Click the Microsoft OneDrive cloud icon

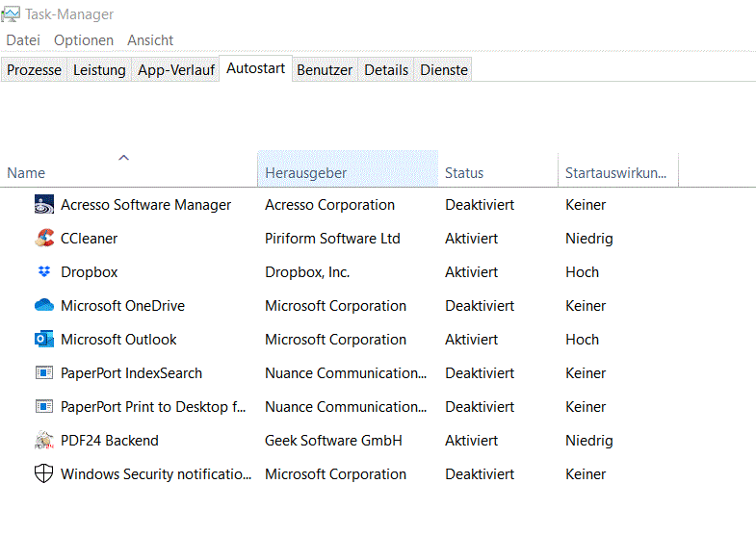44,306
